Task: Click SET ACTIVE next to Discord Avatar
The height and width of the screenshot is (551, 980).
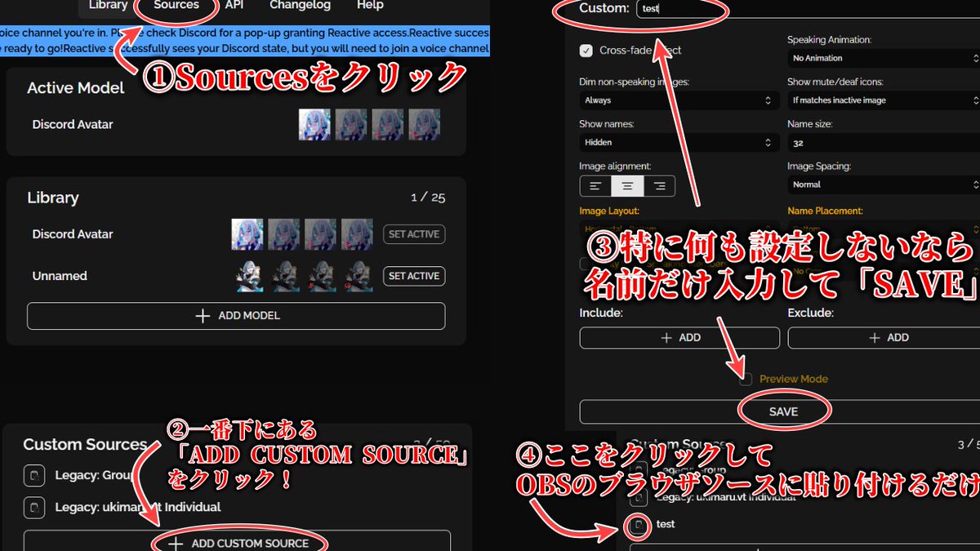Action: (x=414, y=233)
